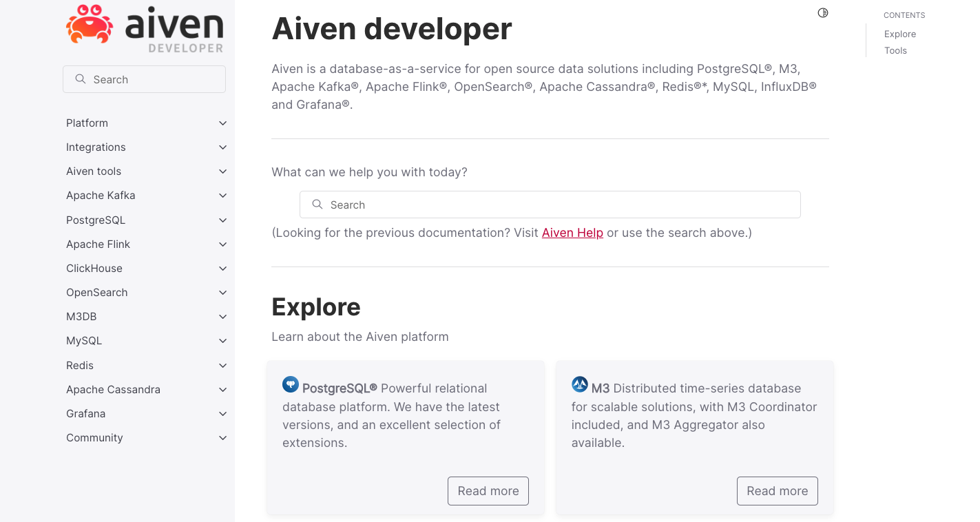The height and width of the screenshot is (522, 980).
Task: Select Tools in the Contents panel
Action: tap(895, 50)
